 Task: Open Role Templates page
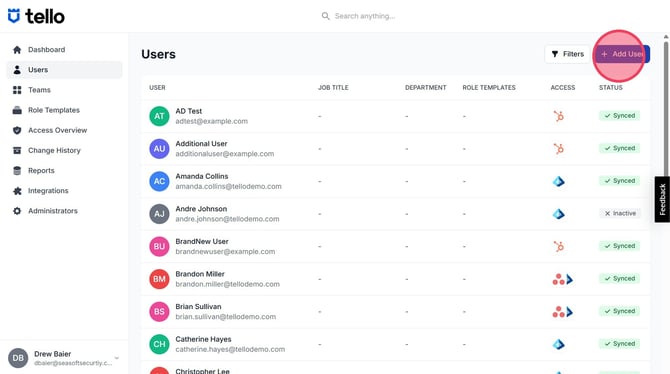click(x=64, y=110)
